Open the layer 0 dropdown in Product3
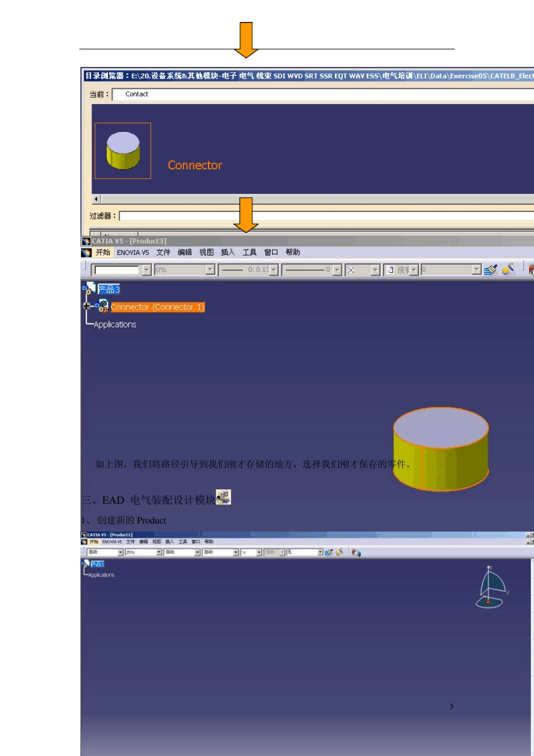The width and height of the screenshot is (534, 756). [x=477, y=270]
